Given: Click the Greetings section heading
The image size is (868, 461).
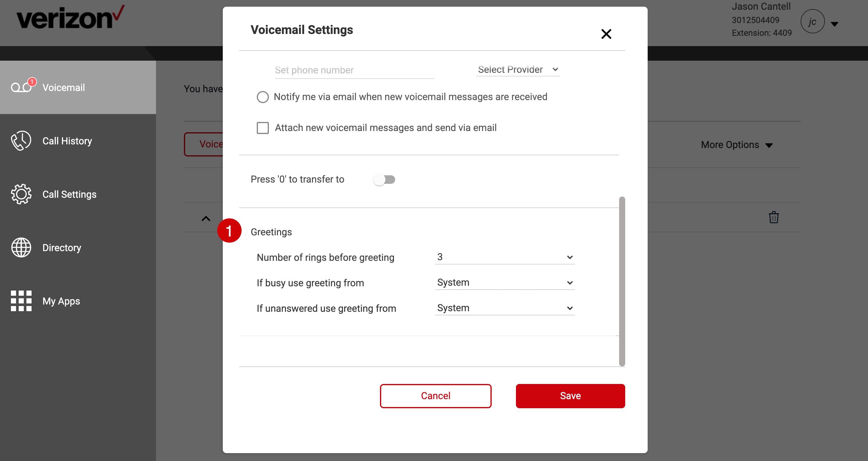Looking at the screenshot, I should coord(271,232).
